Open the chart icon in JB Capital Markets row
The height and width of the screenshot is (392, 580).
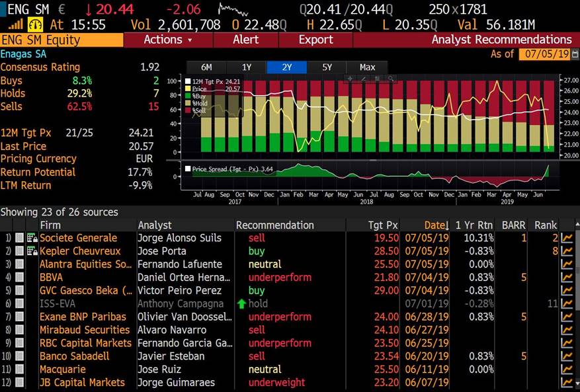(x=566, y=383)
